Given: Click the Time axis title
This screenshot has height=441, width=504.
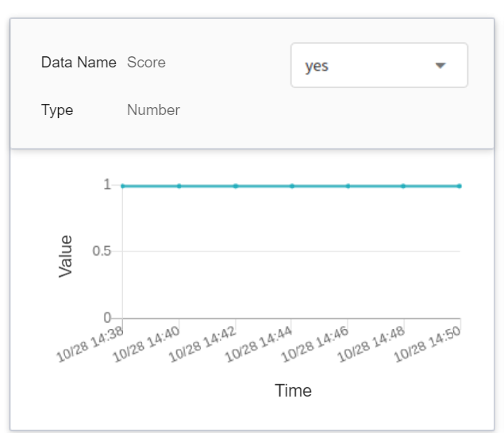Looking at the screenshot, I should [293, 391].
